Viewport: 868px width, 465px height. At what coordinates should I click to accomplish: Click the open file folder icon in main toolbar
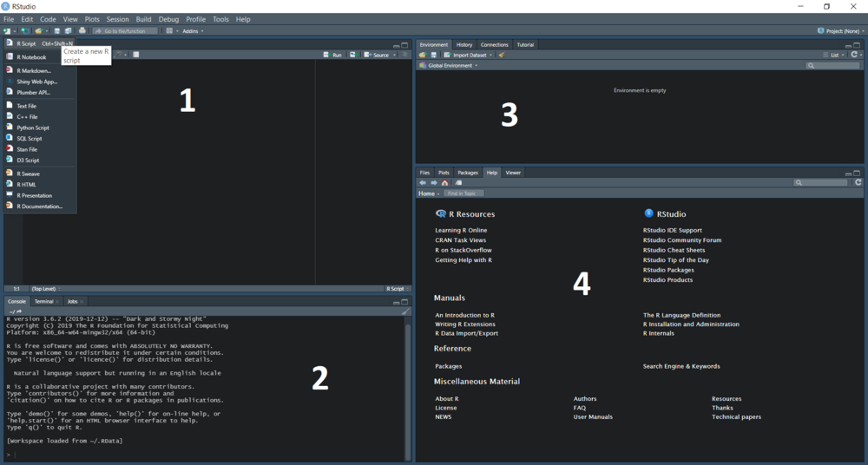(39, 30)
